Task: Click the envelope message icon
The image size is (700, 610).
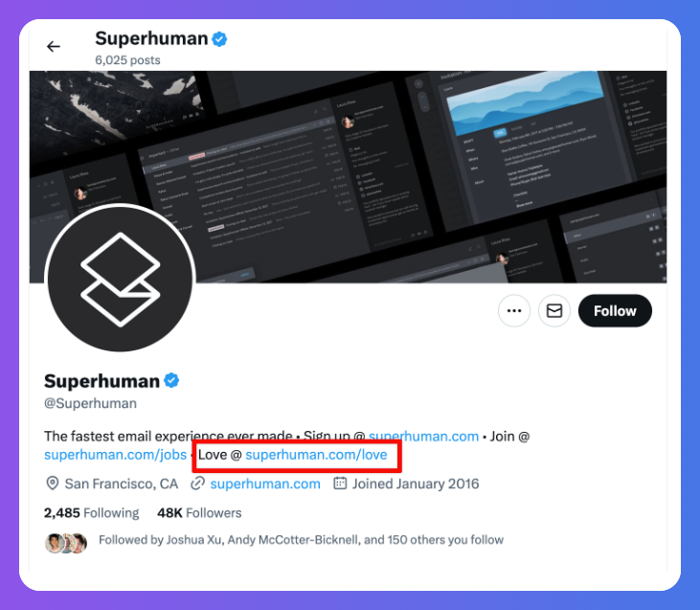Action: [x=554, y=310]
